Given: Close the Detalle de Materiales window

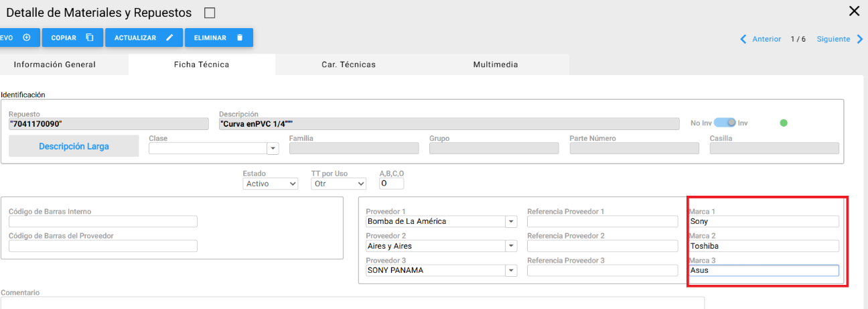Looking at the screenshot, I should point(854,11).
